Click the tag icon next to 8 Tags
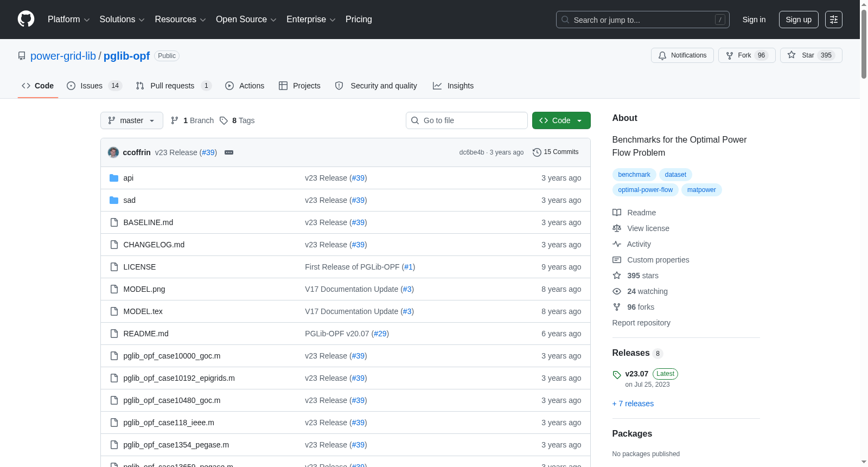This screenshot has height=467, width=868. click(224, 120)
